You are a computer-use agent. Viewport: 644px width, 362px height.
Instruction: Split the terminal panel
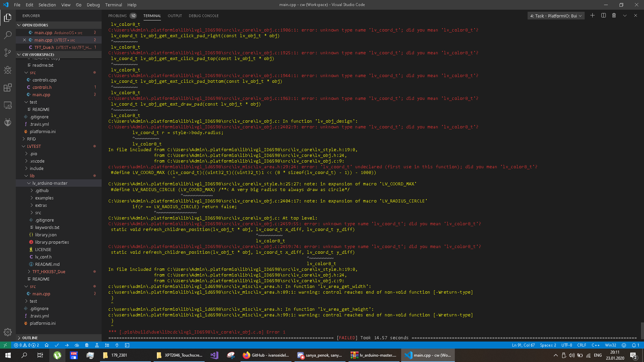click(603, 15)
